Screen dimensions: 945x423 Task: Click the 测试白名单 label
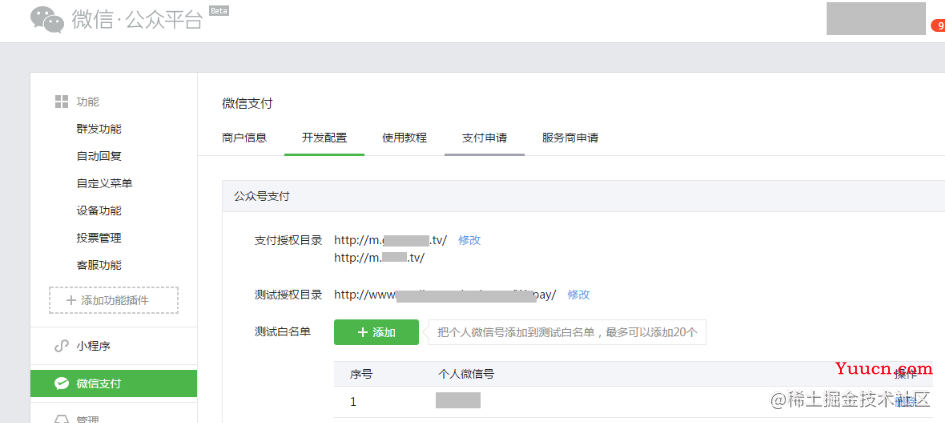point(283,331)
